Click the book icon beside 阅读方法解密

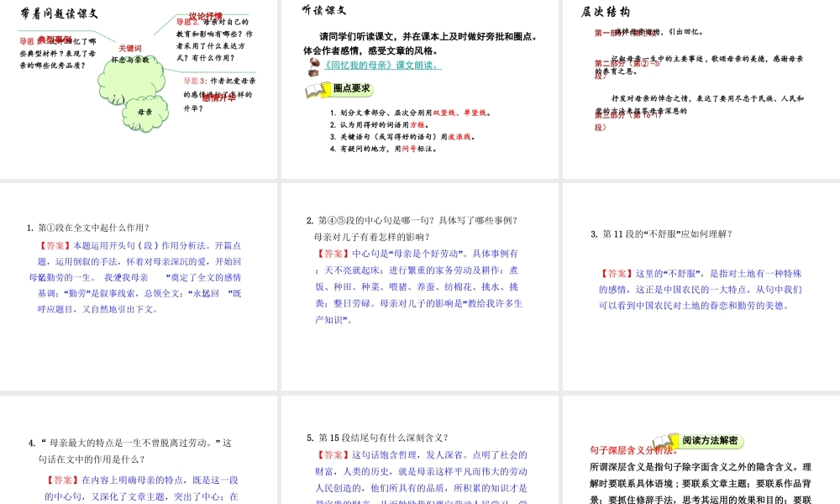tap(665, 443)
